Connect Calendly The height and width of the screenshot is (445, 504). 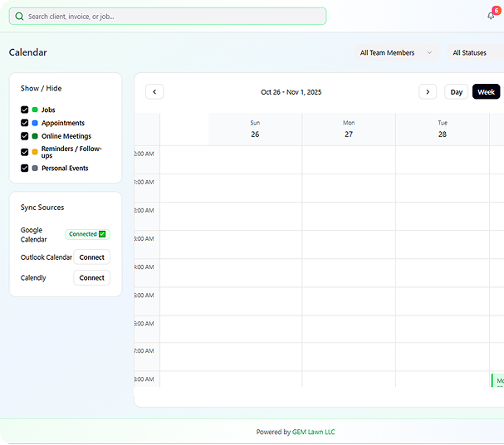[92, 277]
